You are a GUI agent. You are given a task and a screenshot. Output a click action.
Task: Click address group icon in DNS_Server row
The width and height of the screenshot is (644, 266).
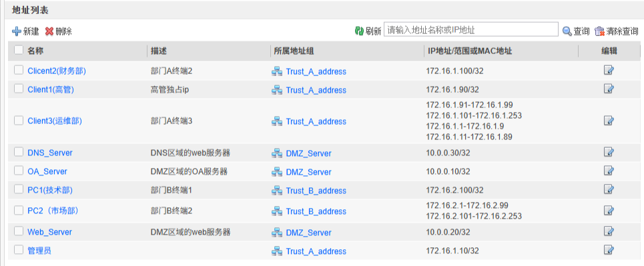click(x=277, y=153)
